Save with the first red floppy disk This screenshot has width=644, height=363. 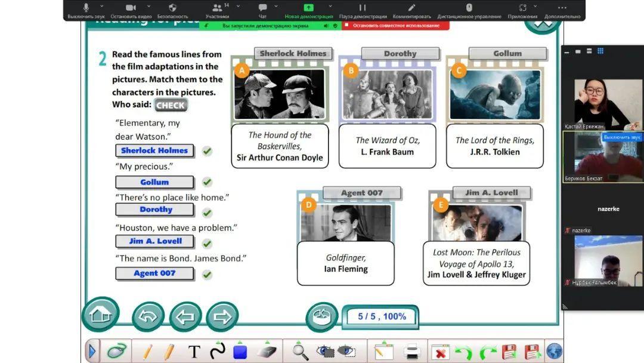(x=509, y=352)
